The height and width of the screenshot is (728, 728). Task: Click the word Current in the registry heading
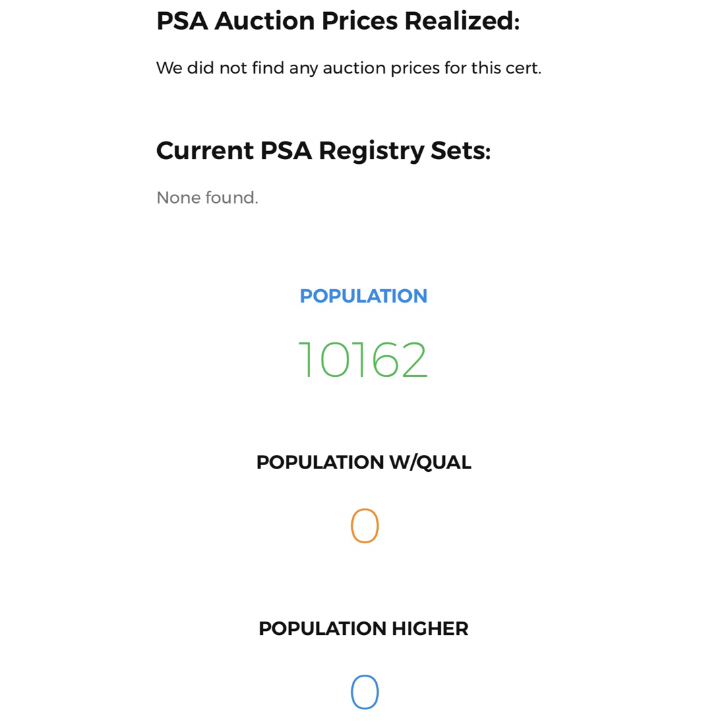(x=205, y=152)
